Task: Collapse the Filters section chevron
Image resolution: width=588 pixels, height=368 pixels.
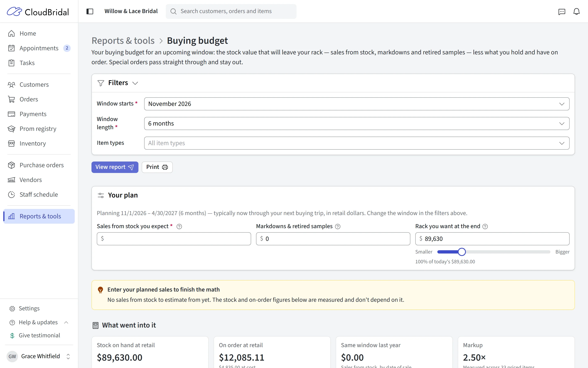Action: (x=135, y=83)
